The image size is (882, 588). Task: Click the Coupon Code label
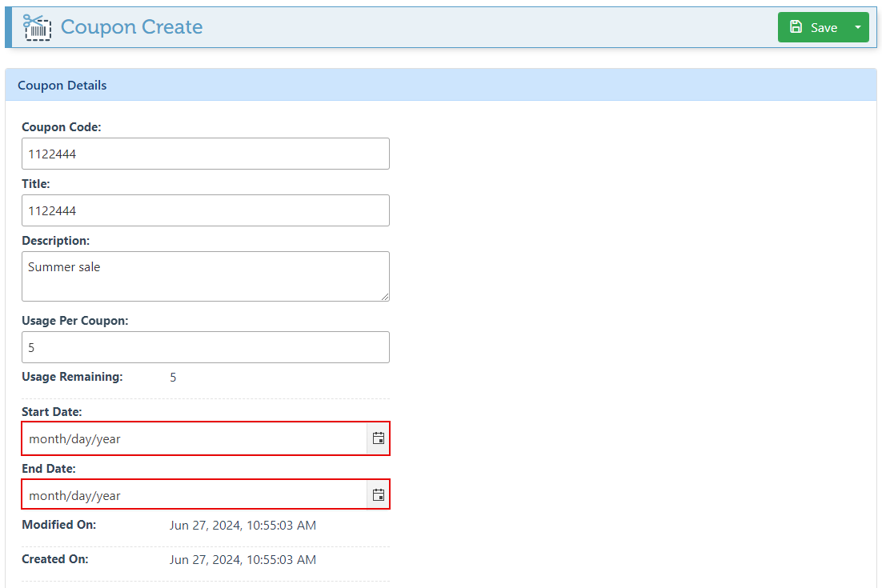(62, 127)
